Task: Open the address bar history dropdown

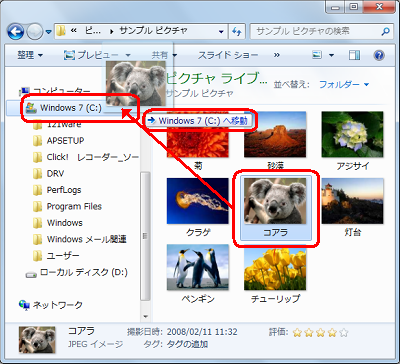Action: [221, 32]
